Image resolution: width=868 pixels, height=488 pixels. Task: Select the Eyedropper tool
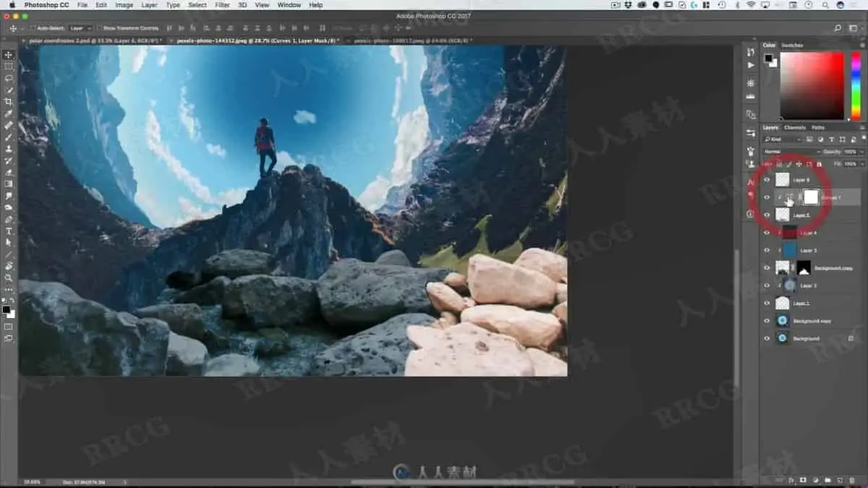9,114
